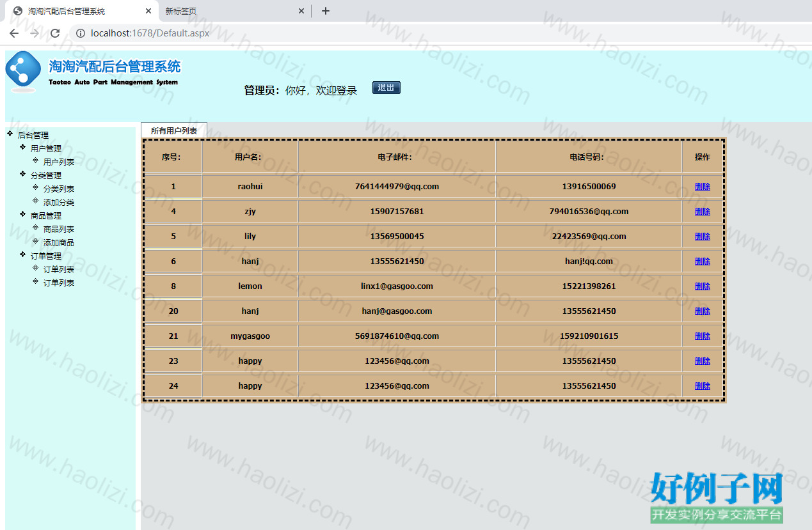Reload the page with the refresh icon
Screen dimensions: 812x530
(55, 33)
